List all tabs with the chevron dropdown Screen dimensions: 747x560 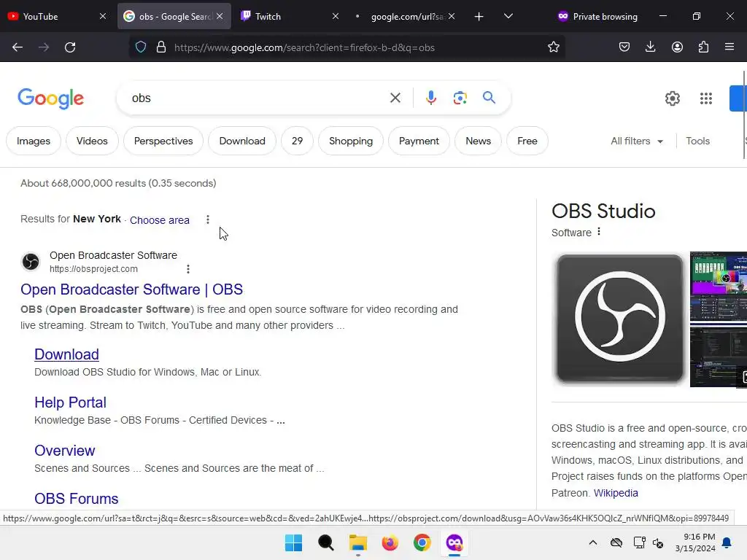[508, 16]
